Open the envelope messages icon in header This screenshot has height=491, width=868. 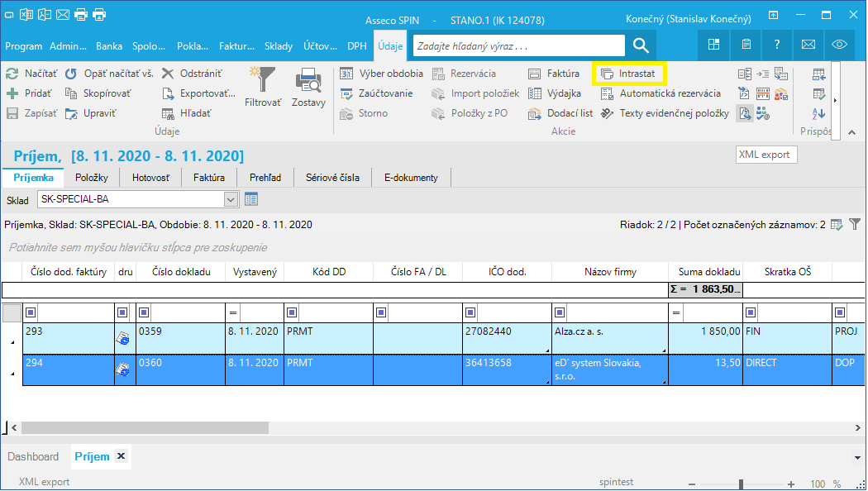click(808, 45)
